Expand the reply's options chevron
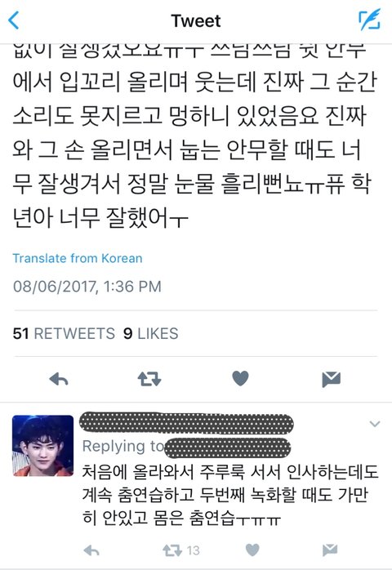This screenshot has height=570, width=392. pyautogui.click(x=375, y=424)
